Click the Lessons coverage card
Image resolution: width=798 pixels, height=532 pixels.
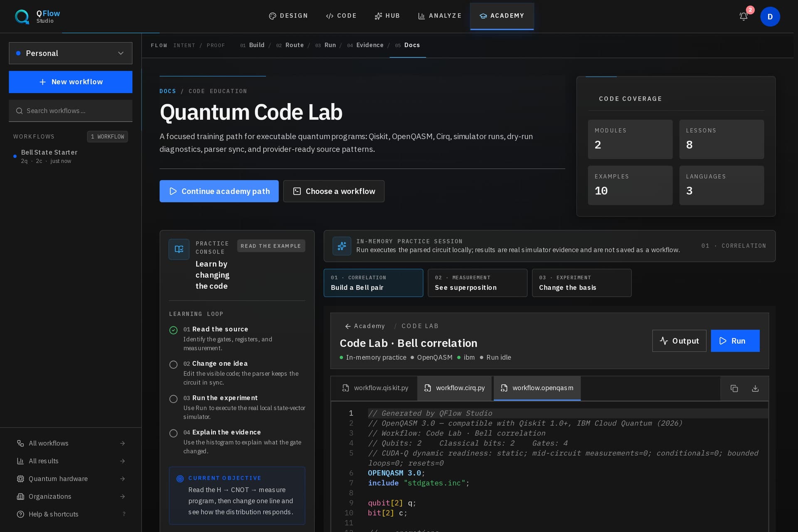pos(722,139)
